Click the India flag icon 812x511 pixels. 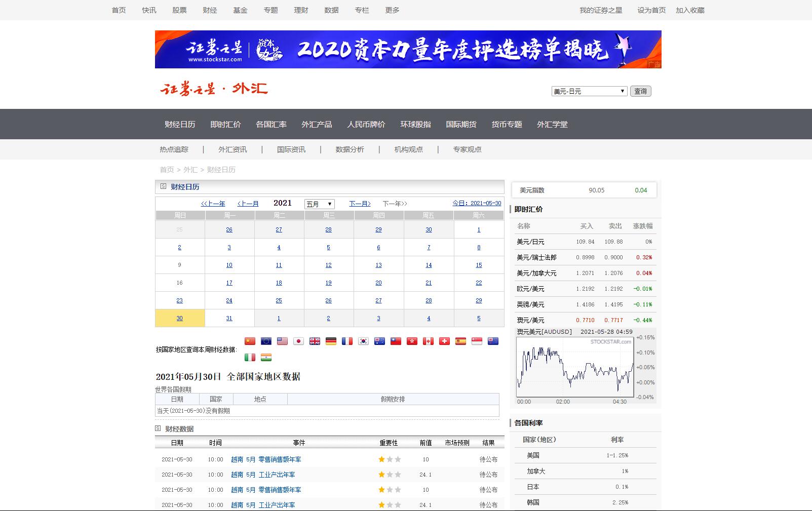pyautogui.click(x=266, y=358)
